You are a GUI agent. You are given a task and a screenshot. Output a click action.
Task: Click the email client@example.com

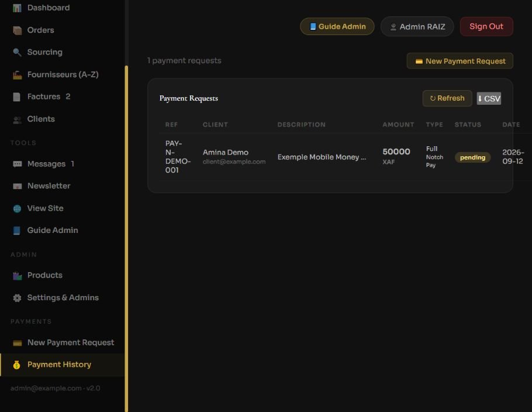(234, 162)
